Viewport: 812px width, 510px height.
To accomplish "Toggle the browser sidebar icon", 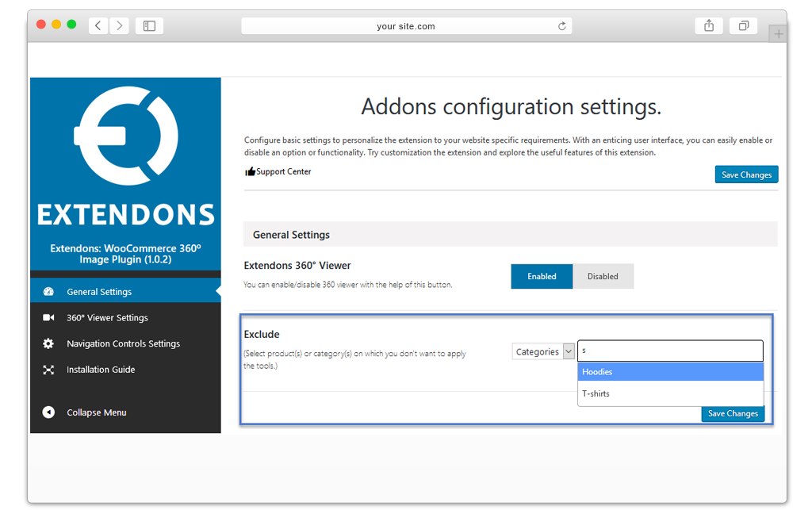I will [x=149, y=25].
